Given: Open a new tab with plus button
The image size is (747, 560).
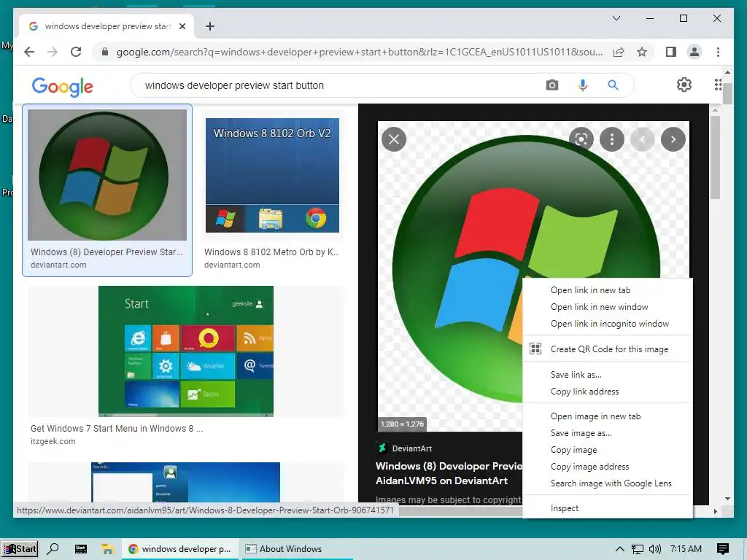Looking at the screenshot, I should 209,26.
